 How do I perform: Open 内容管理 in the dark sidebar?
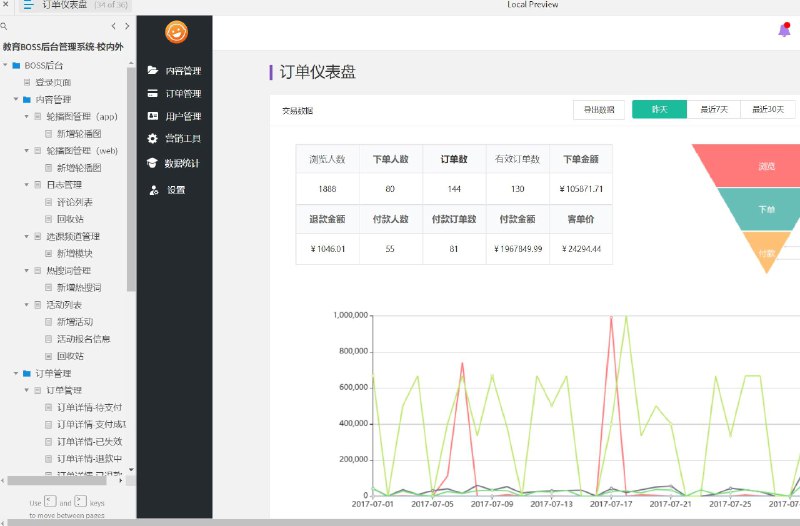(174, 71)
